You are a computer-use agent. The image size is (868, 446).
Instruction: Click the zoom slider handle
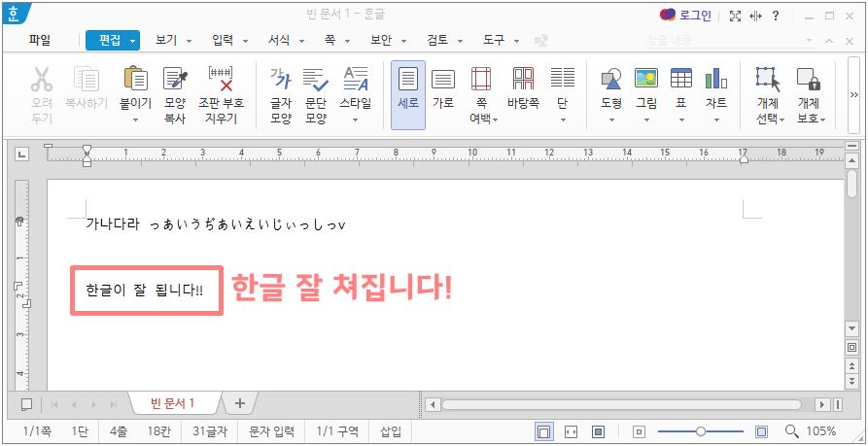coord(701,431)
